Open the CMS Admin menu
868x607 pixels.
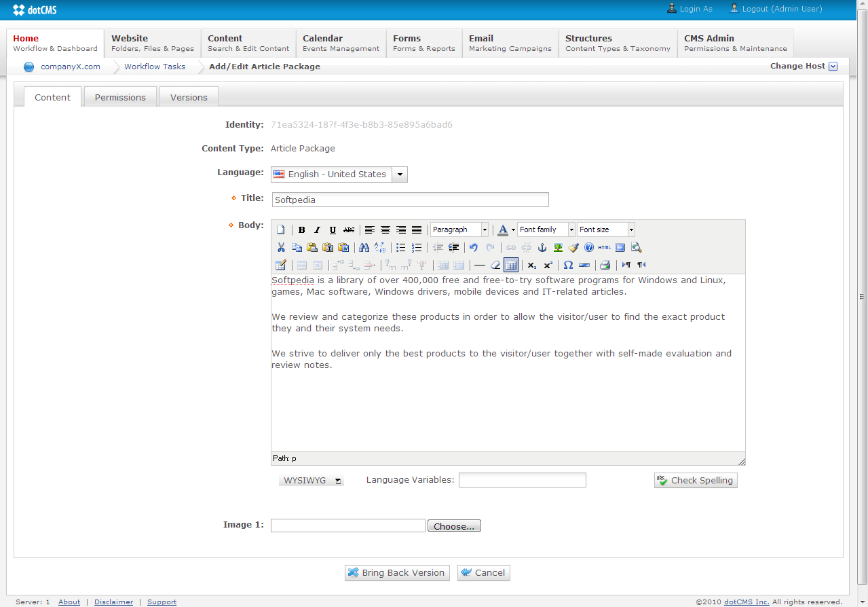pyautogui.click(x=736, y=43)
